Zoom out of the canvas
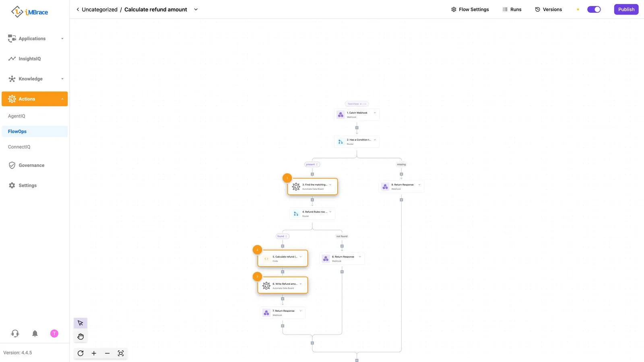The width and height of the screenshot is (644, 362). tap(107, 353)
